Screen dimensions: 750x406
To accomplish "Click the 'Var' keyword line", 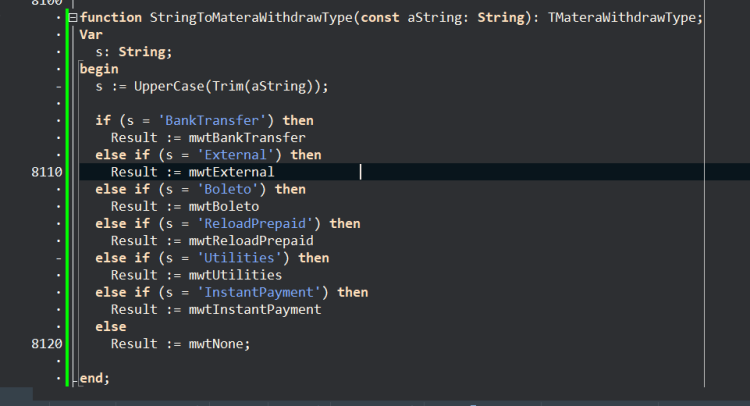I will pyautogui.click(x=91, y=35).
